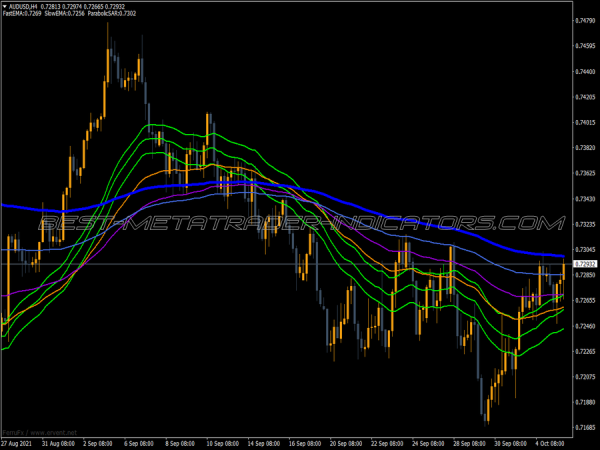Screen dimensions: 600x450
Task: Click the 20 Sep 08:00 time label
Action: click(346, 444)
